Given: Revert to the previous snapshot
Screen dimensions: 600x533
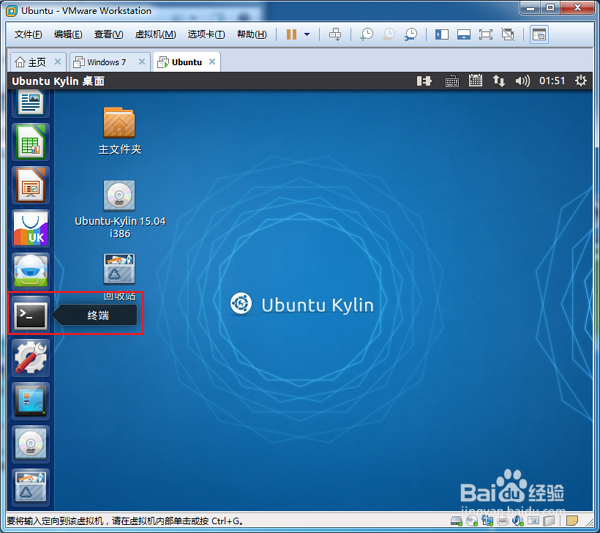Looking at the screenshot, I should 388,34.
